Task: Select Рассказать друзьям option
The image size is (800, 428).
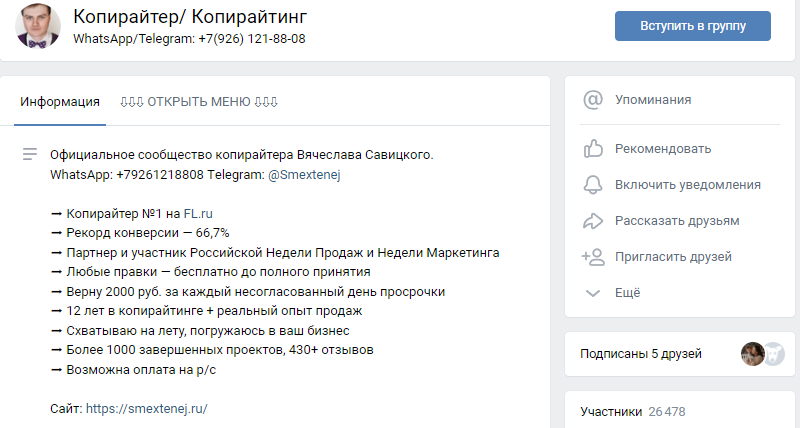Action: 677,221
